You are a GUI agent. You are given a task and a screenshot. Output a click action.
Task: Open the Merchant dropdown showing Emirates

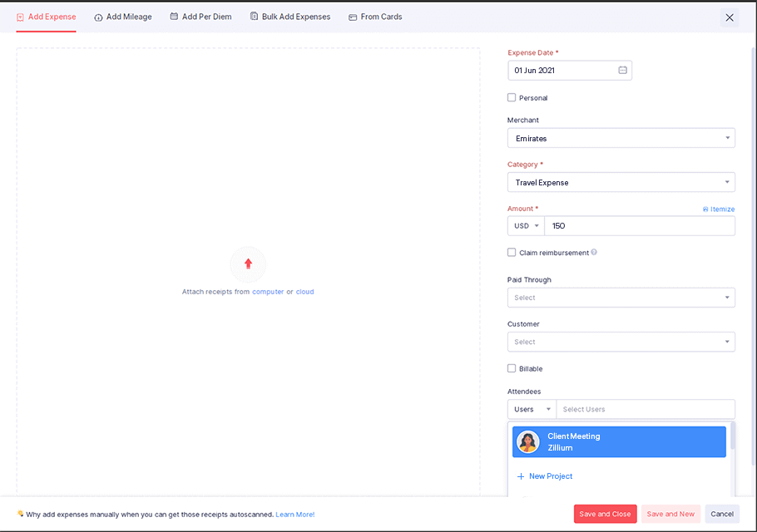(x=621, y=137)
